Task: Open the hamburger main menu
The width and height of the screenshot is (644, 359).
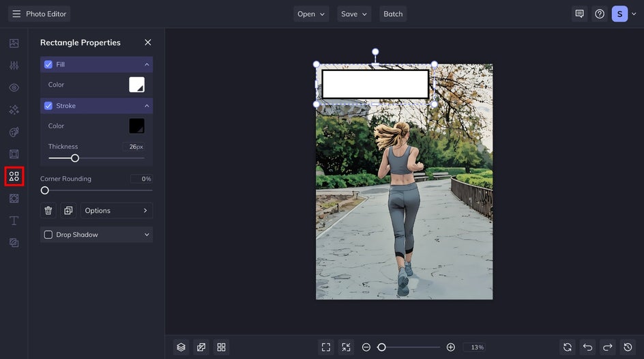Action: pyautogui.click(x=16, y=14)
